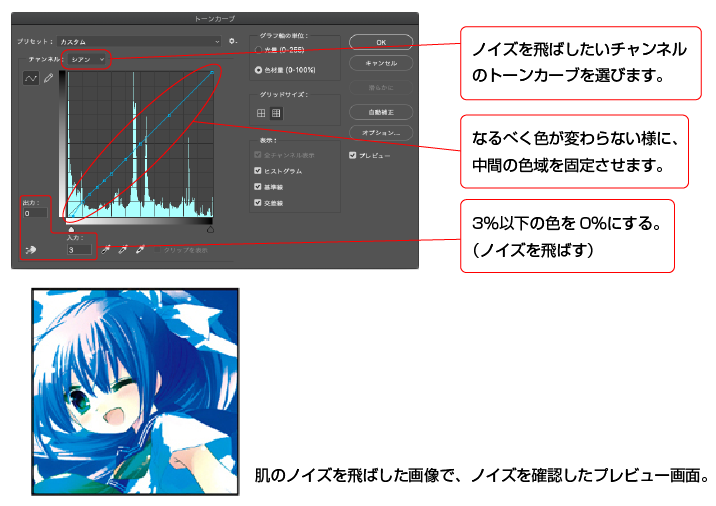This screenshot has width=716, height=506.
Task: Click the anime girl preview image
Action: [135, 392]
